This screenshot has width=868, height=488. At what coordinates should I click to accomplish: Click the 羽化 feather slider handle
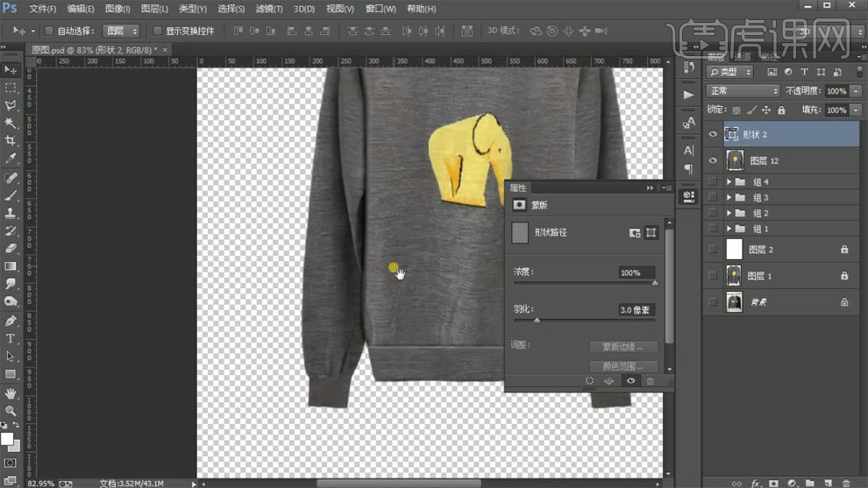tap(537, 321)
